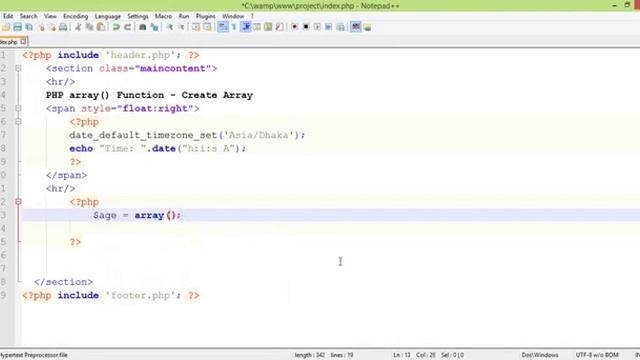Toggle the Document Map icon

(x=268, y=27)
